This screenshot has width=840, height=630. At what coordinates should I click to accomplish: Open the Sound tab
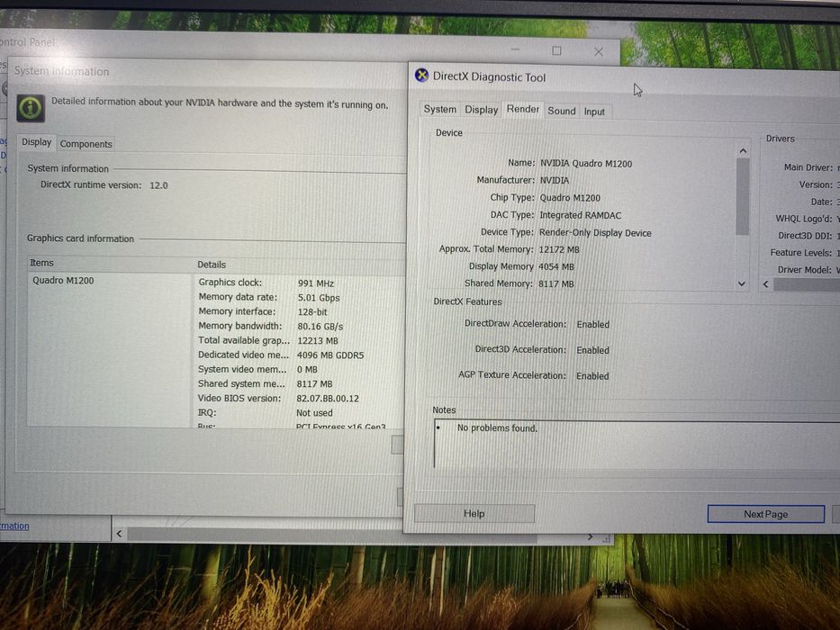point(562,111)
